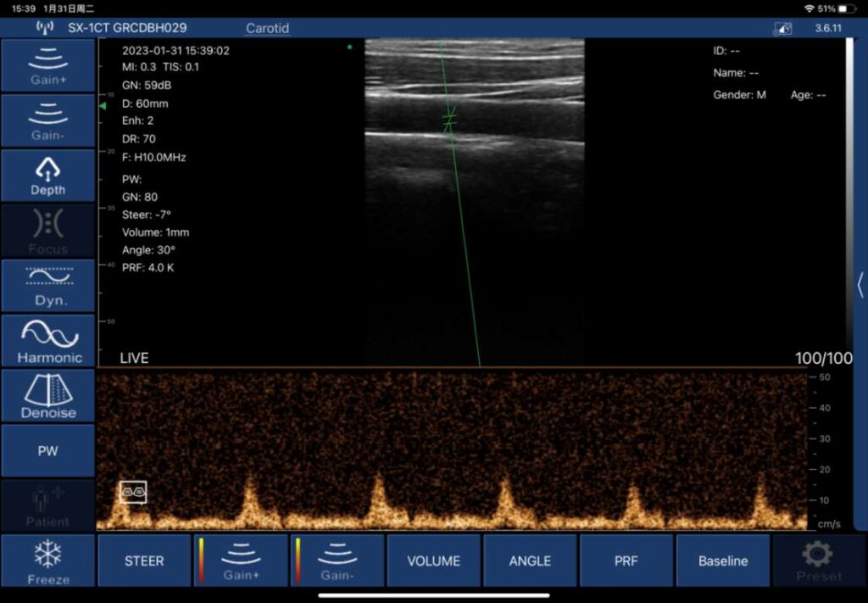Tap the status bar clock 15:39
868x603 pixels.
coord(23,8)
